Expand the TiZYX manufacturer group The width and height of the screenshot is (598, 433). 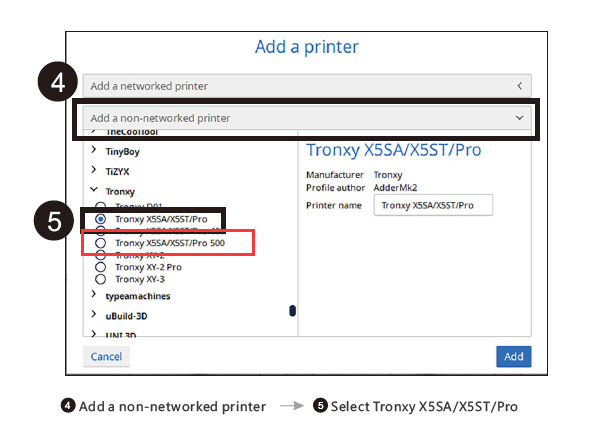point(94,170)
